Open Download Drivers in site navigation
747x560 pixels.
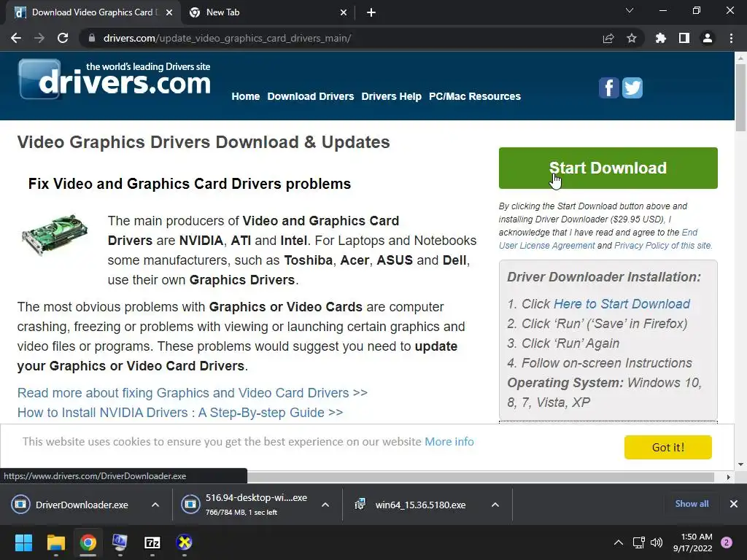(311, 96)
